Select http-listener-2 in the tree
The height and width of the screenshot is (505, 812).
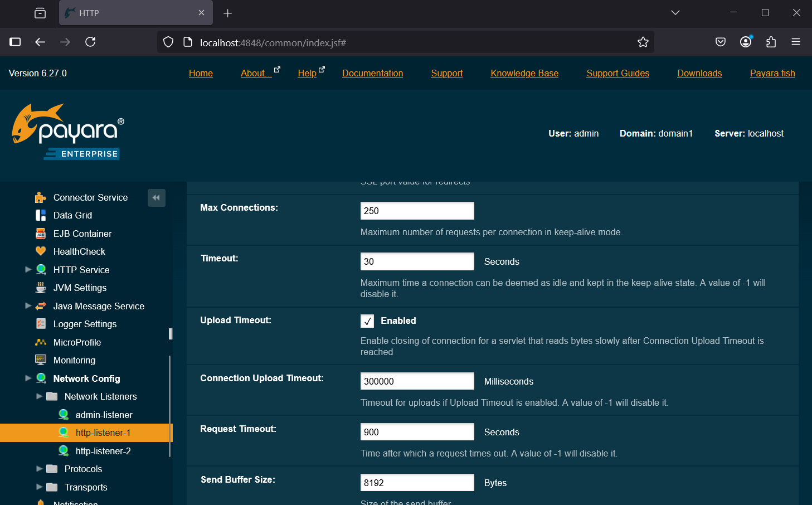tap(103, 451)
